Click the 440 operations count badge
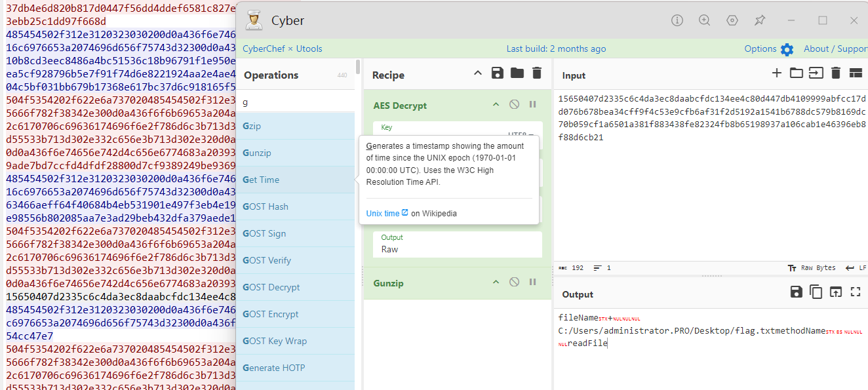 (x=342, y=75)
